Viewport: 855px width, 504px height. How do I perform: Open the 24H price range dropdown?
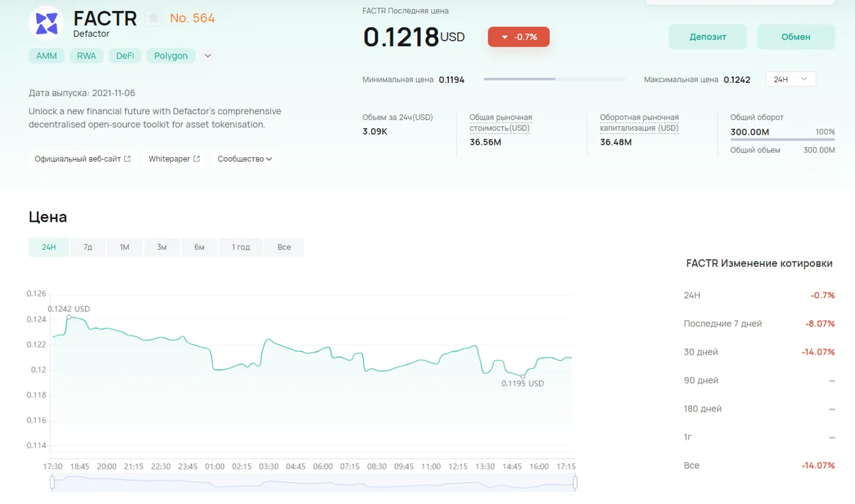tap(791, 79)
